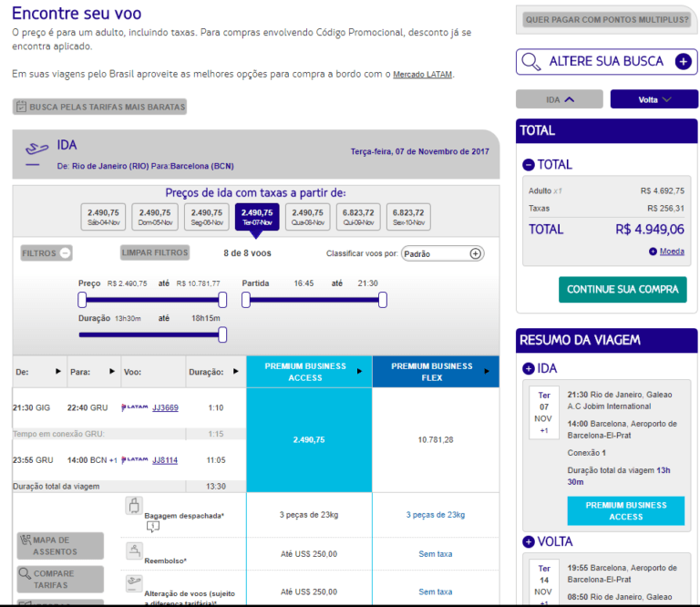
Task: Click the plus icon in Altere Sua Busca
Action: click(683, 61)
